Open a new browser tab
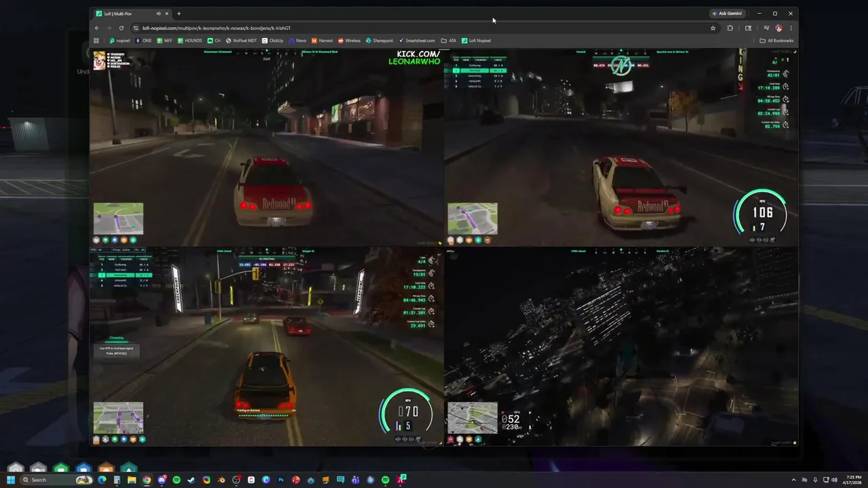This screenshot has height=488, width=868. click(x=179, y=14)
